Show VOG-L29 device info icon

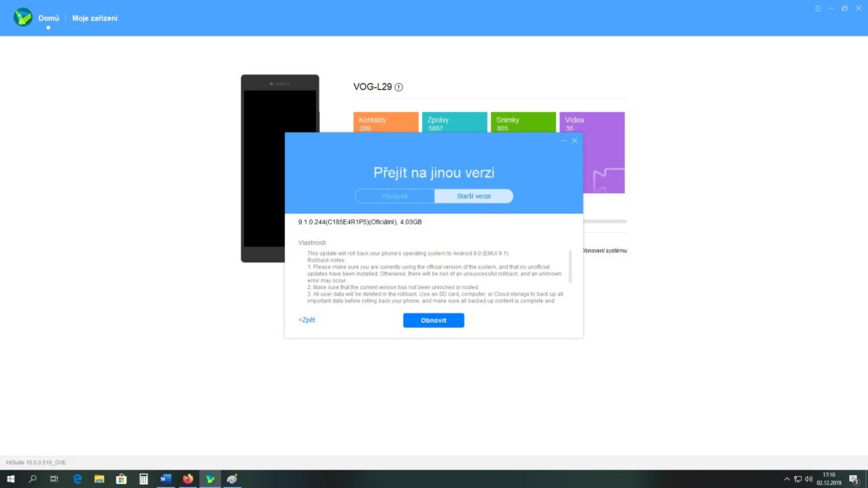(398, 87)
